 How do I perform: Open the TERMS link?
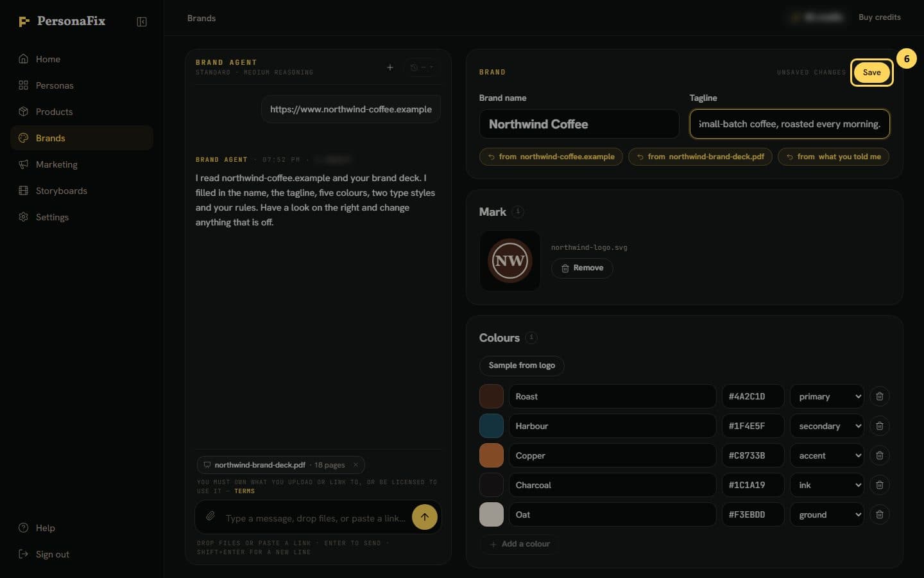[244, 491]
